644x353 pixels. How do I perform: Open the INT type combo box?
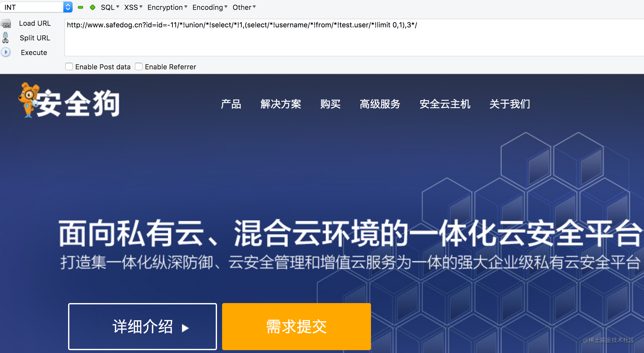36,7
